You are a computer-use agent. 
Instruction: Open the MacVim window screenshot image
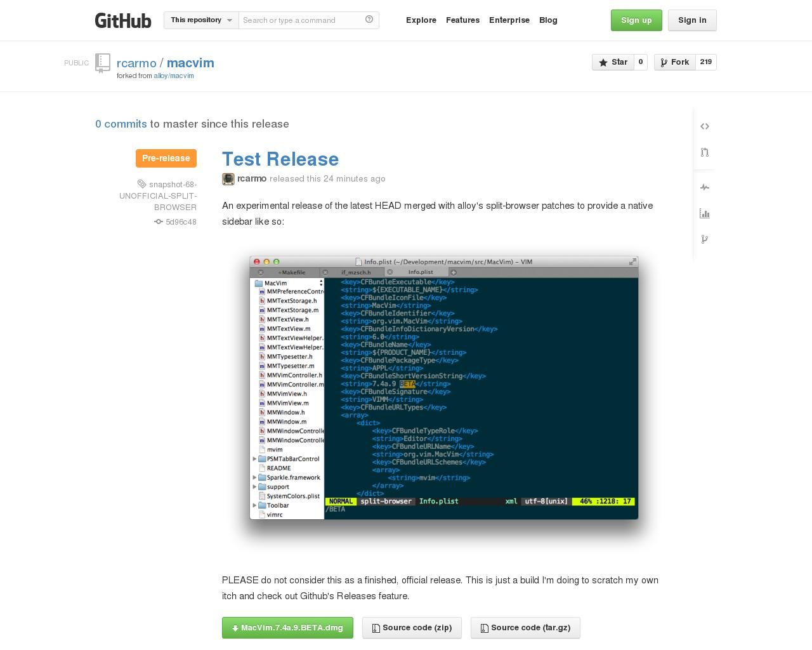[444, 388]
